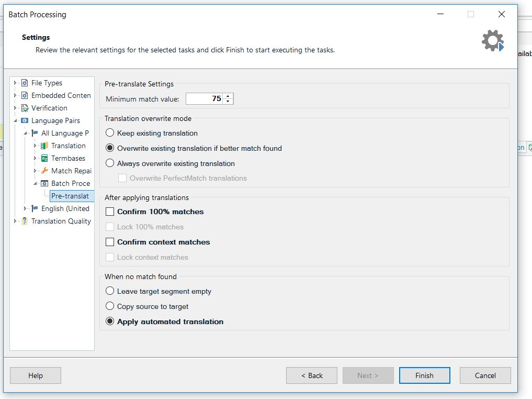Image resolution: width=532 pixels, height=399 pixels.
Task: Enable the Confirm 100% matches checkbox
Action: tap(109, 212)
